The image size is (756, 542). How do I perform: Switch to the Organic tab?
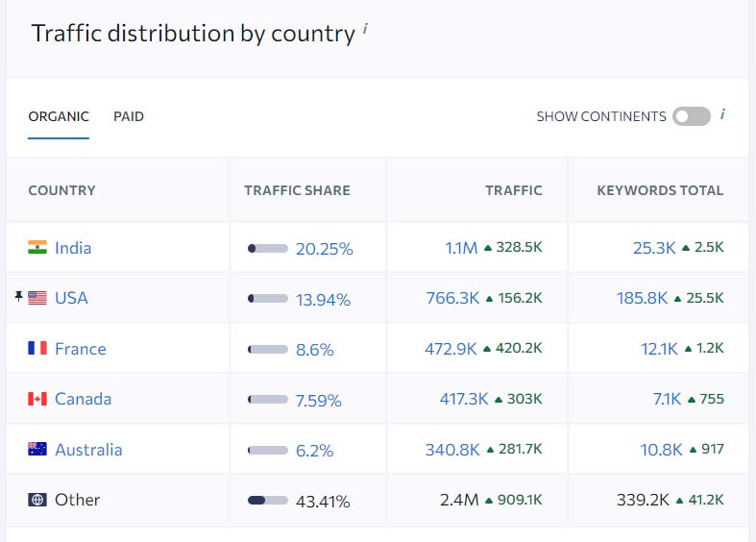pyautogui.click(x=59, y=116)
